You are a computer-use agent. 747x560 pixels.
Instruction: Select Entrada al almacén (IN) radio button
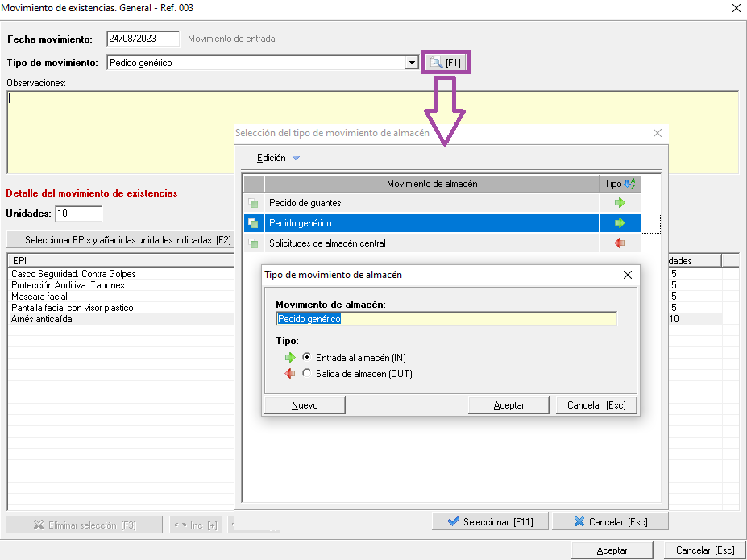(307, 357)
